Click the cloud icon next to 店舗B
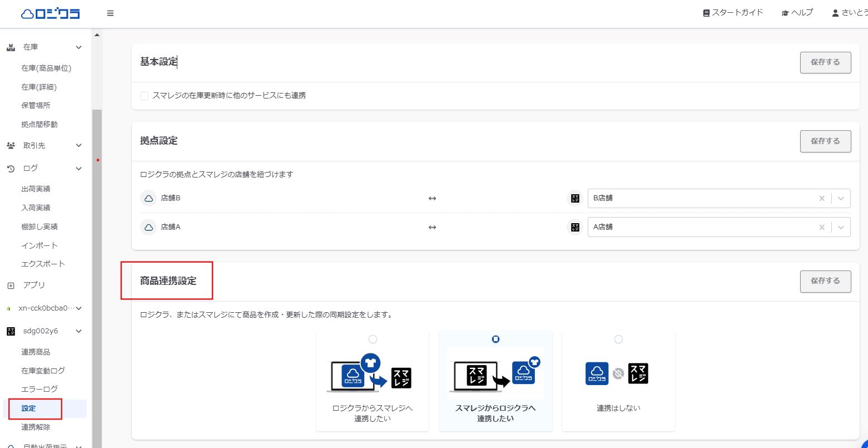 click(x=148, y=198)
